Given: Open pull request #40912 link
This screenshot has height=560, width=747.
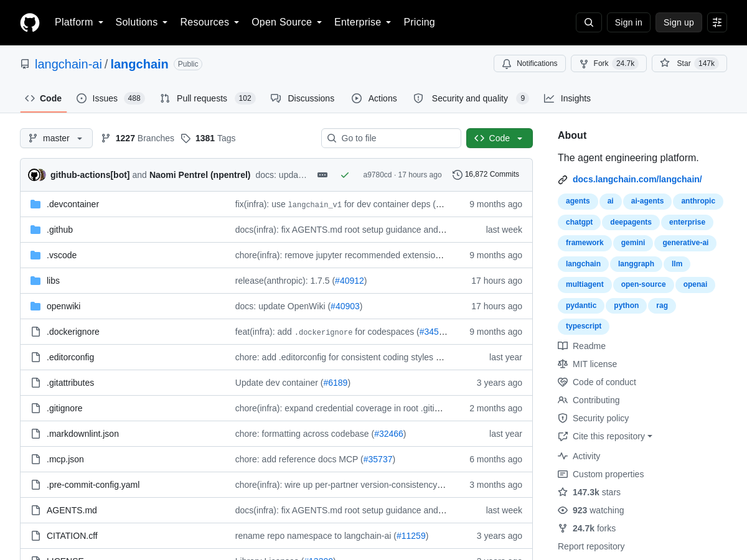Looking at the screenshot, I should coord(349,281).
